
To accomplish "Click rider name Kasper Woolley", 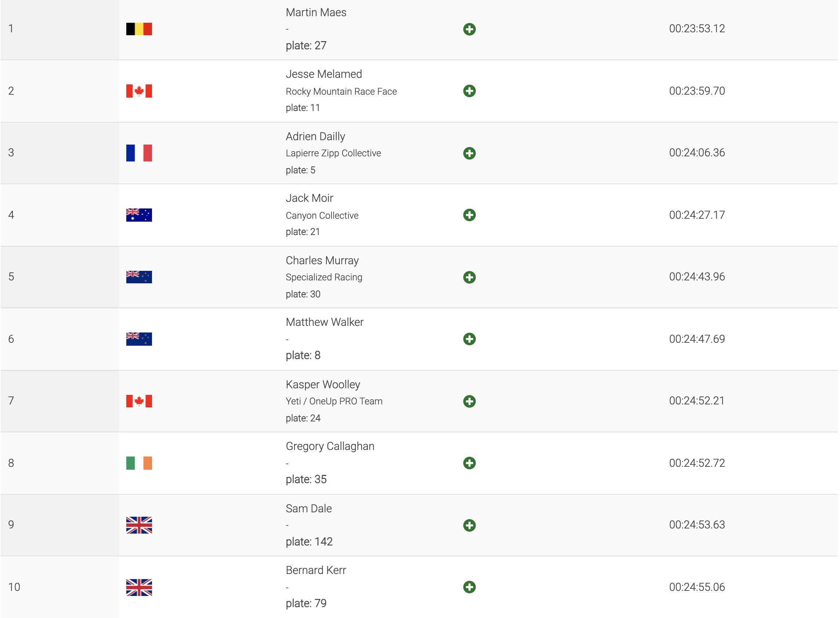I will pos(323,385).
